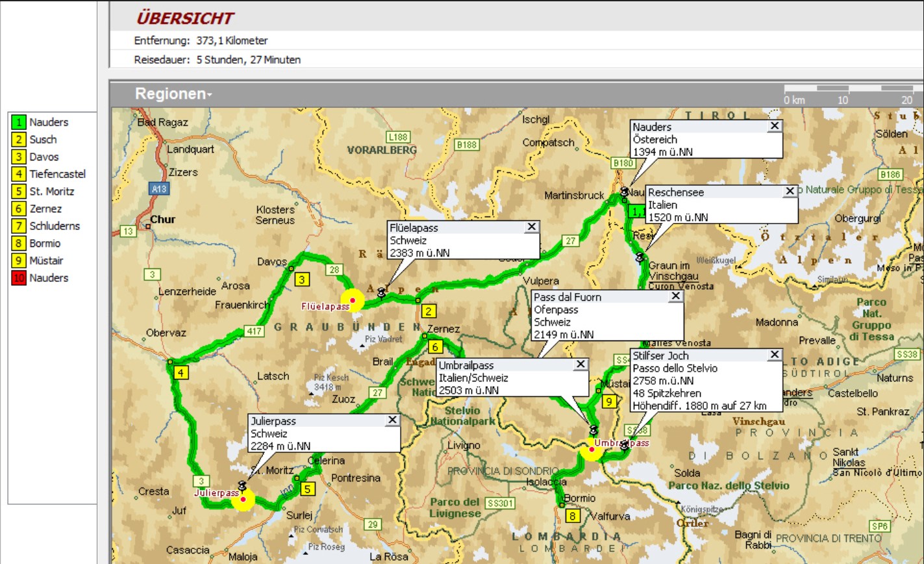Open the Regionen dropdown menu
This screenshot has height=564, width=924.
pyautogui.click(x=173, y=94)
